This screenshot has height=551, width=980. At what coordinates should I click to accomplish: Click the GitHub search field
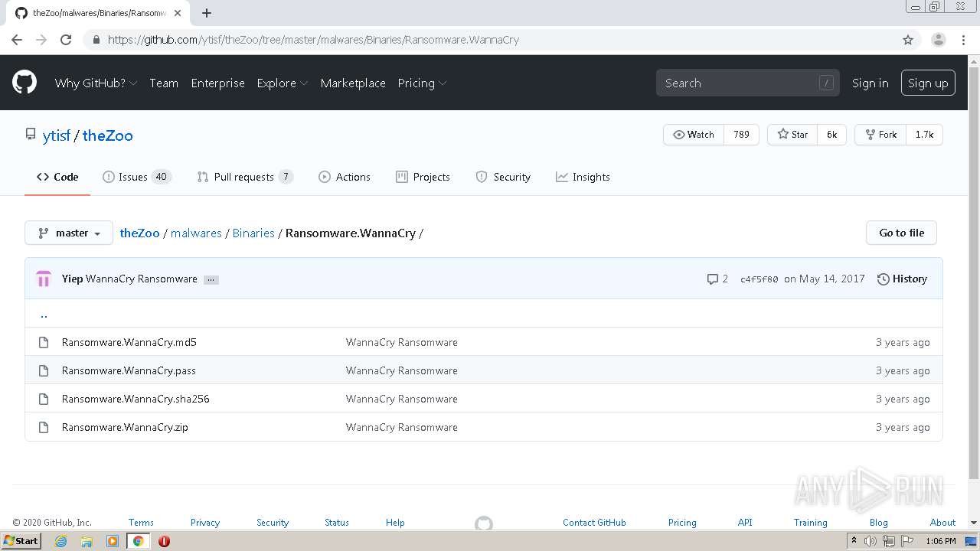[x=748, y=83]
